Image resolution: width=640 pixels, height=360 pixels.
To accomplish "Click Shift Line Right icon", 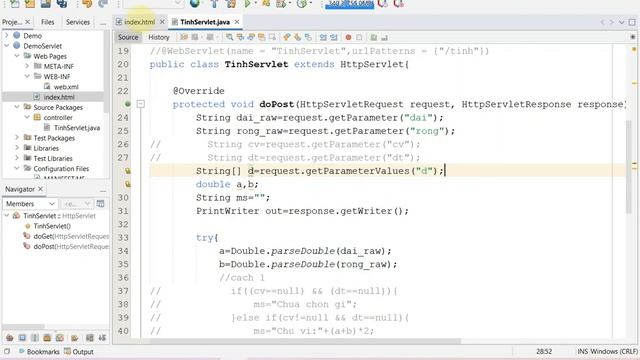I will click(x=333, y=37).
